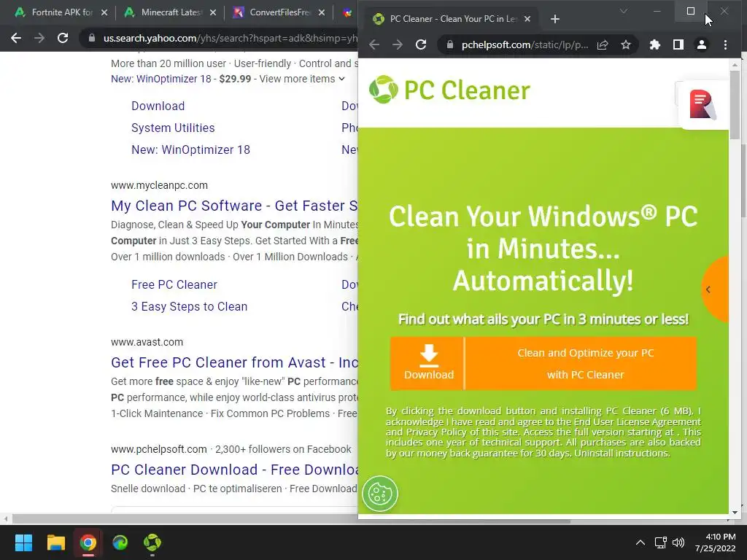Click the PC Cleaner logo
Screen dimensions: 747x560
point(449,90)
